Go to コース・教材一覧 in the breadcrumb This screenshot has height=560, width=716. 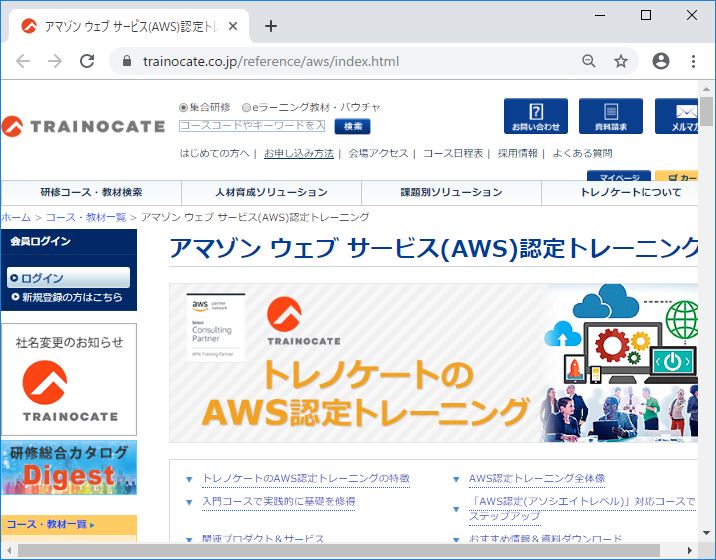[x=86, y=217]
